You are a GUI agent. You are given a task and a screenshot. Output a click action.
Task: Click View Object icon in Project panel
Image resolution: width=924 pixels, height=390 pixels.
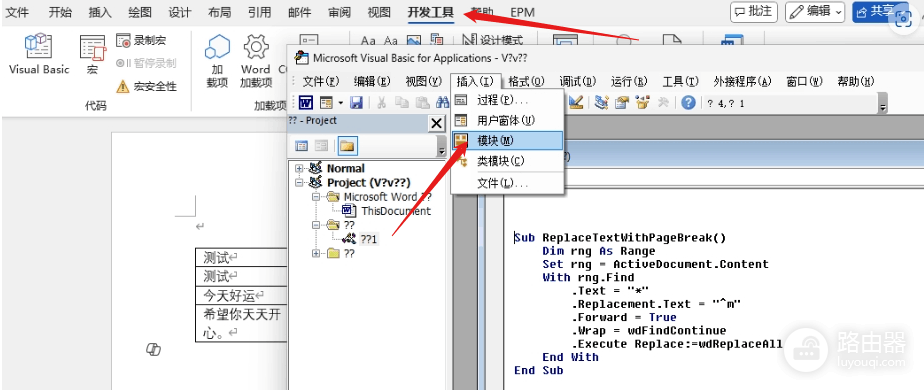click(x=321, y=146)
